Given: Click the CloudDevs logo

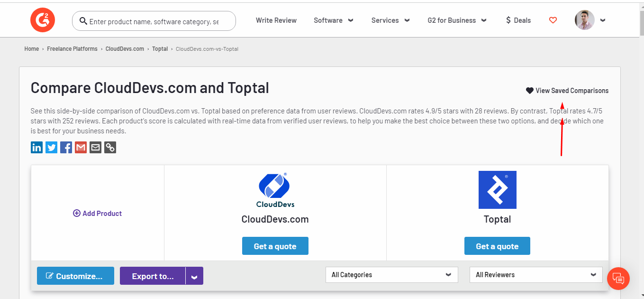Looking at the screenshot, I should 275,190.
